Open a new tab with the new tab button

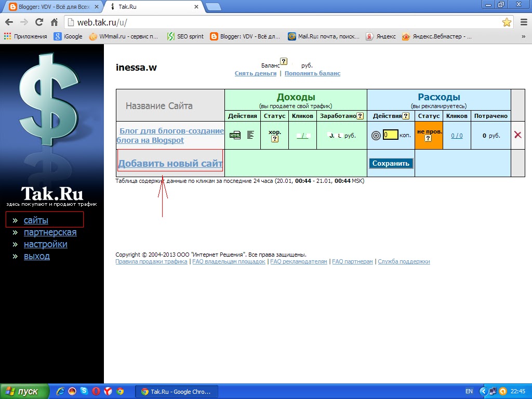(x=213, y=7)
